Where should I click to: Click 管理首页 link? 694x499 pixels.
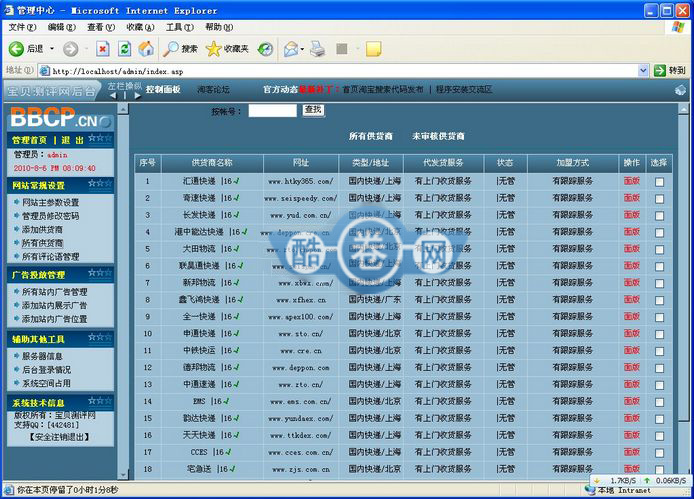[x=29, y=140]
